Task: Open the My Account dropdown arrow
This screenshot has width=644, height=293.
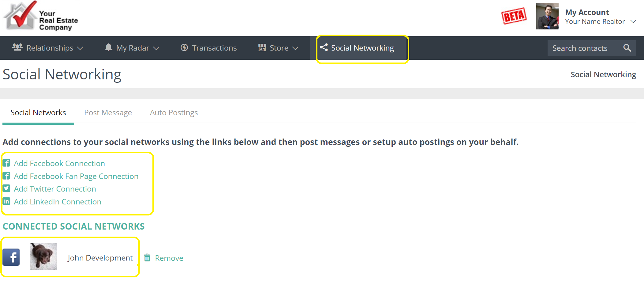Action: click(x=633, y=21)
